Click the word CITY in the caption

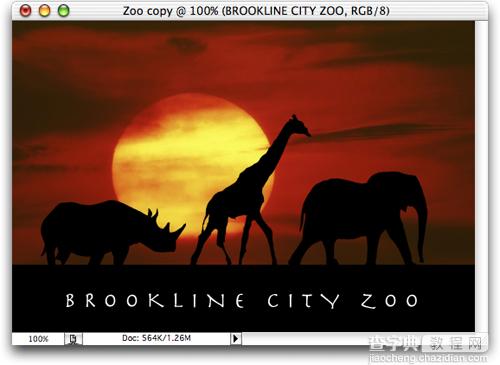[x=303, y=301]
